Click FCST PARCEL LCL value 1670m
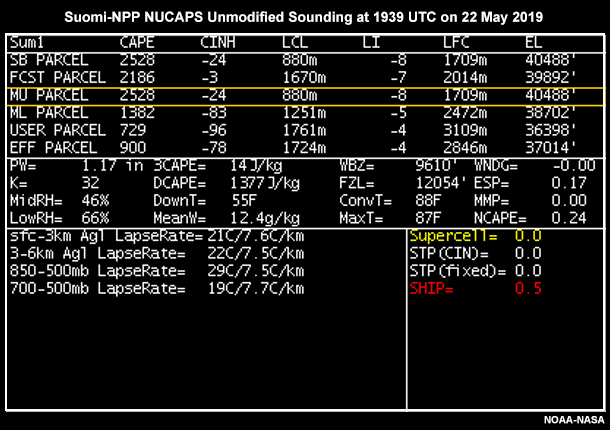Screen dimensions: 610x430 [304, 78]
